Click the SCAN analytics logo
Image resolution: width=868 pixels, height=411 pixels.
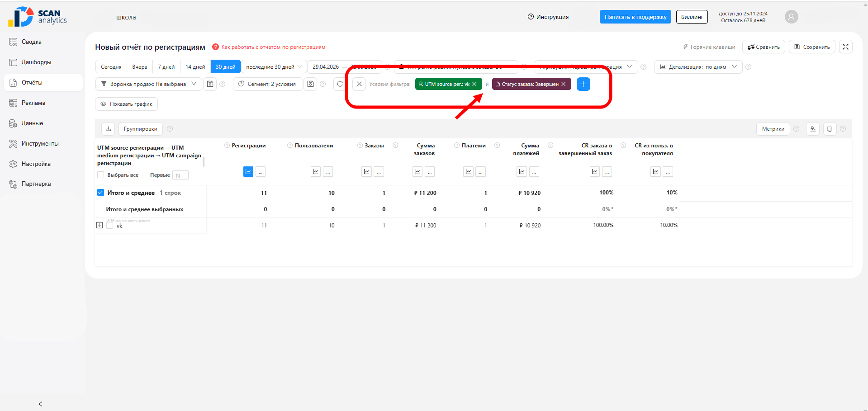38,17
